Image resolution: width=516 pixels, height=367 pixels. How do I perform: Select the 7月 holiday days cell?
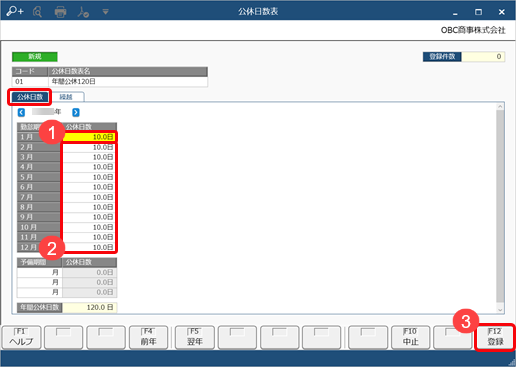[89, 197]
